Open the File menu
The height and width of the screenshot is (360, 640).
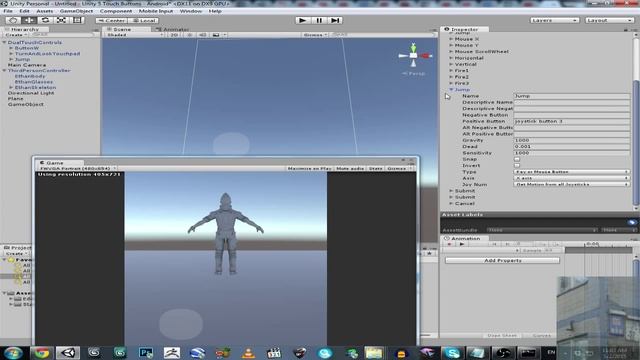pos(8,11)
